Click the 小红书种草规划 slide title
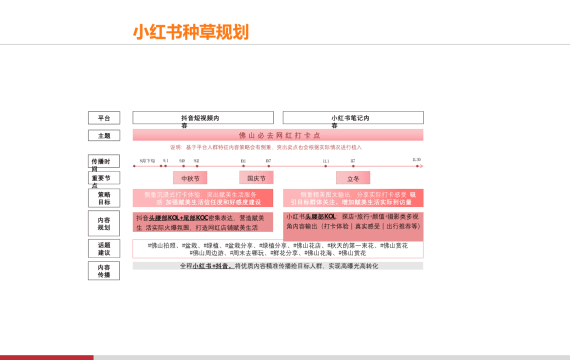 [191, 32]
